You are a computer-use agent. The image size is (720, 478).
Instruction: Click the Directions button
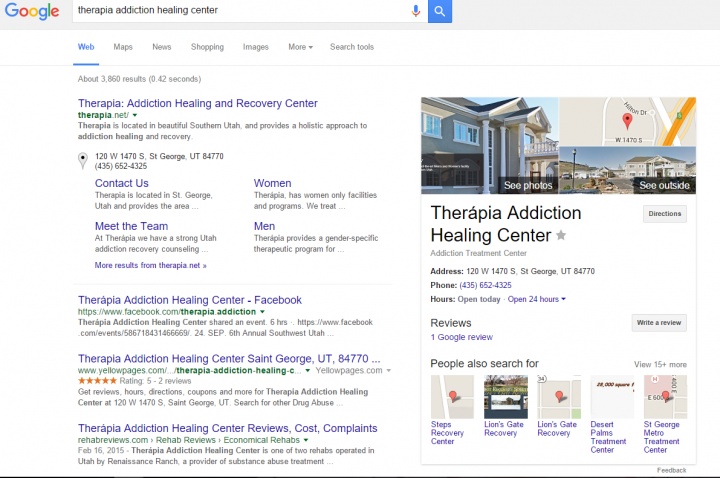point(664,214)
